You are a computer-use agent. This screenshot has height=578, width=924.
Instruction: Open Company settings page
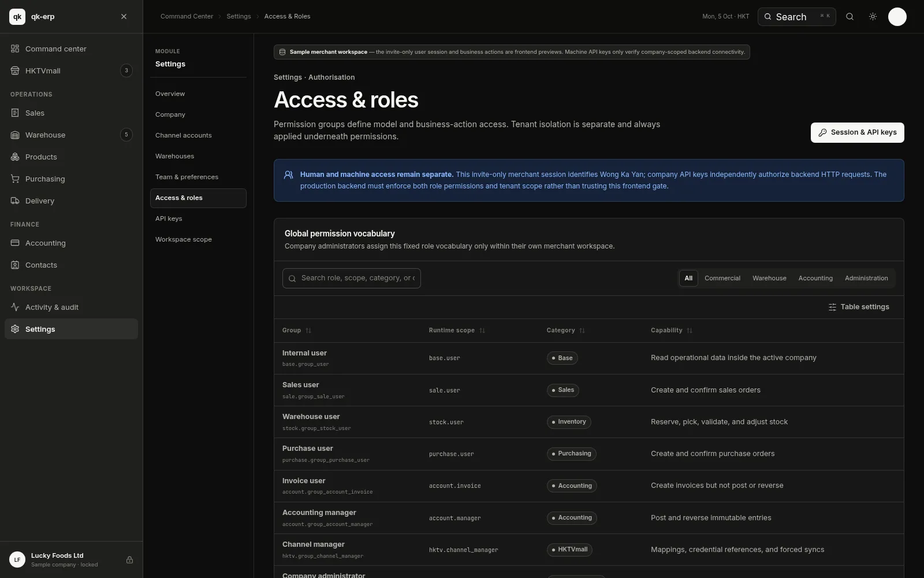[x=198, y=114]
